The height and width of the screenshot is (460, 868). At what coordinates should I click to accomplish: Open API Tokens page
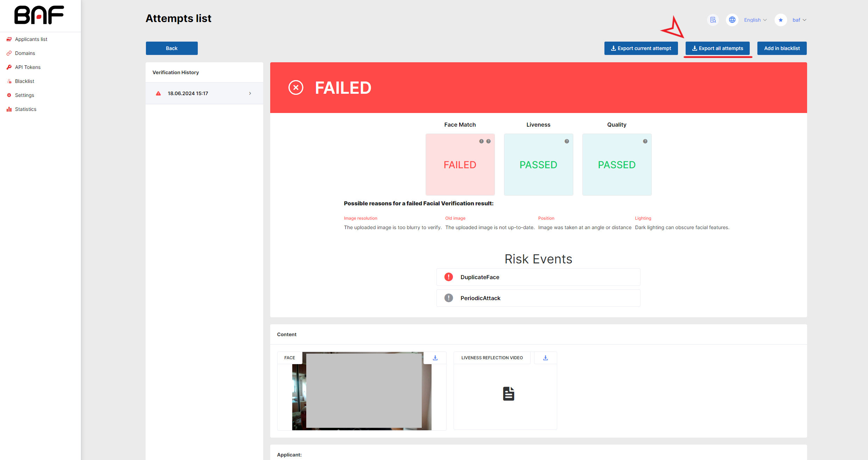point(28,67)
